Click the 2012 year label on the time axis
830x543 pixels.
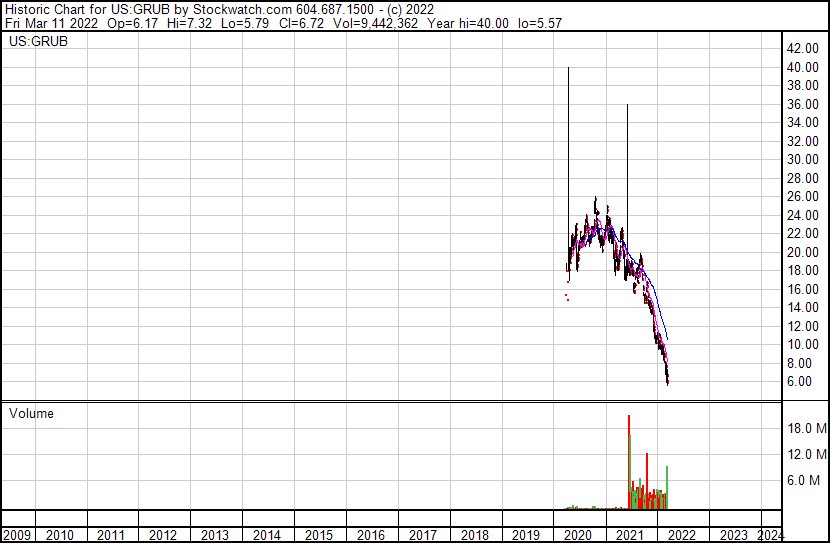click(163, 535)
